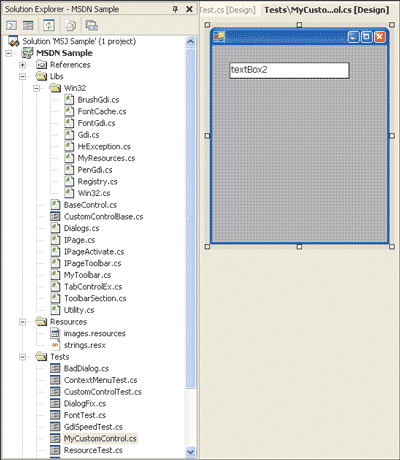Click the Solution Explorer scrollbar thumb
The width and height of the screenshot is (400, 460).
[x=191, y=218]
